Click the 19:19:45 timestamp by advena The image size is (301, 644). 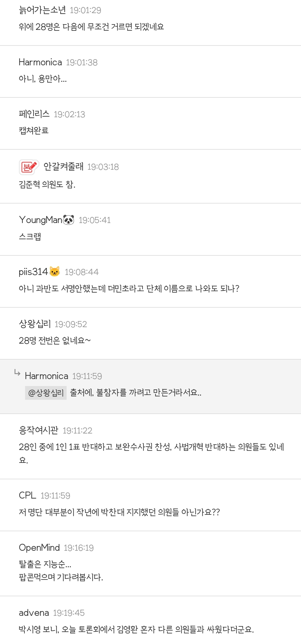pos(69,613)
